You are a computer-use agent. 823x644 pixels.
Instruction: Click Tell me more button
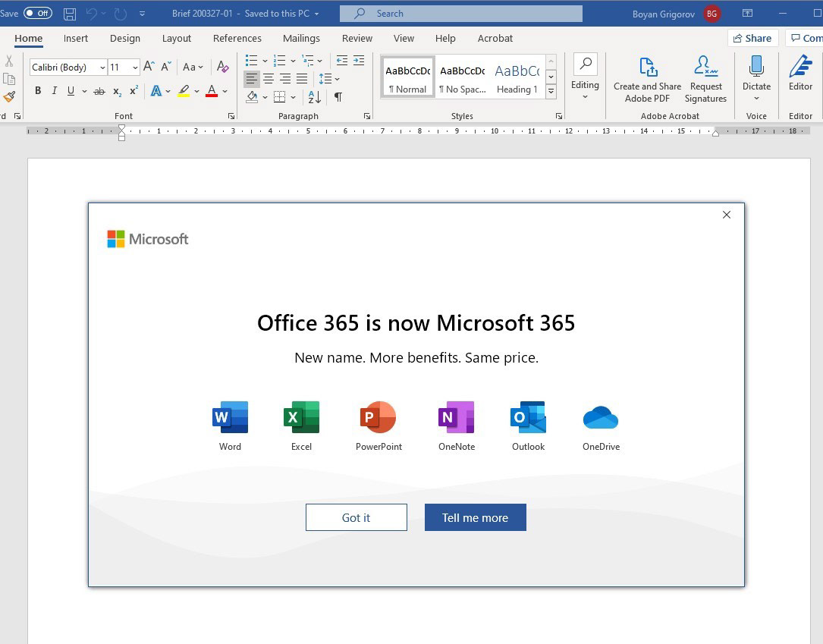coord(475,517)
